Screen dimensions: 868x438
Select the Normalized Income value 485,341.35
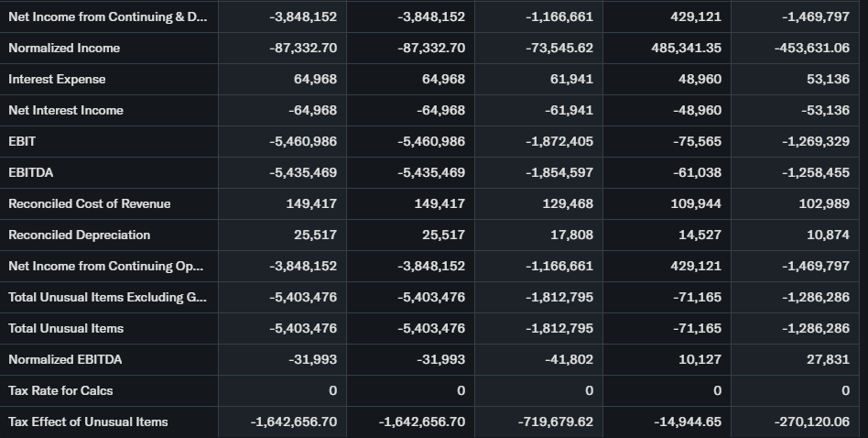686,48
